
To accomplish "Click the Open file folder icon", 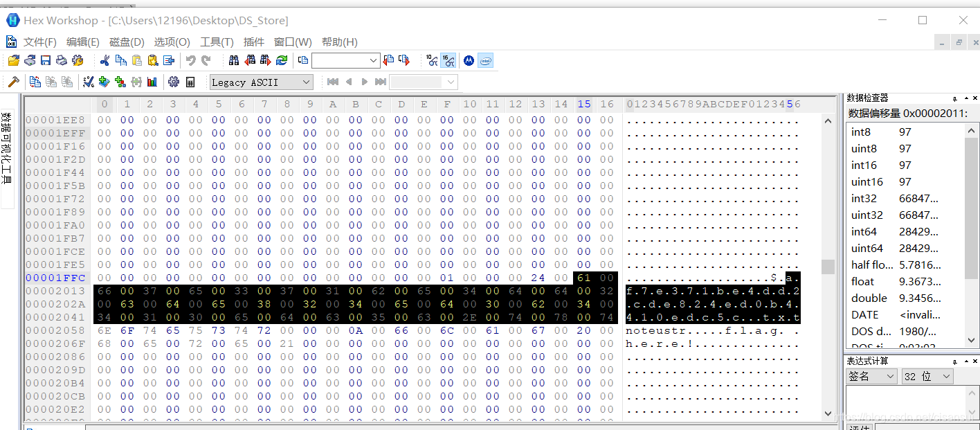I will point(13,60).
